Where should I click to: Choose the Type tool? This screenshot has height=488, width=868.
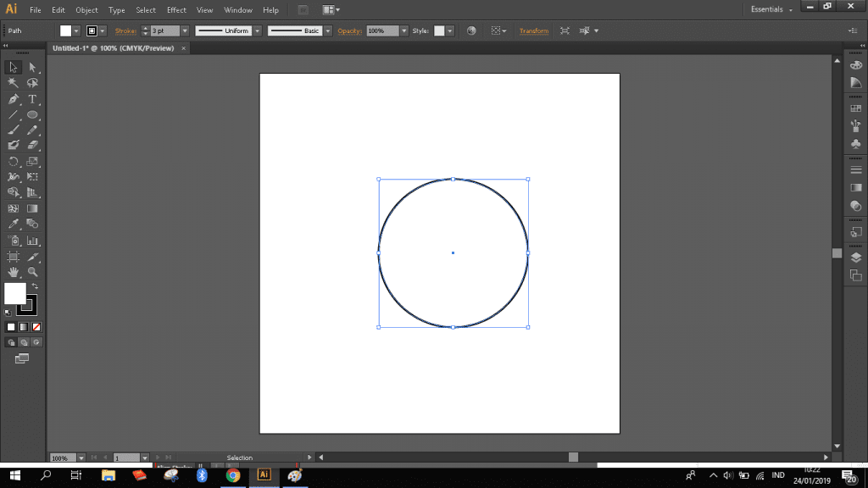pos(32,98)
